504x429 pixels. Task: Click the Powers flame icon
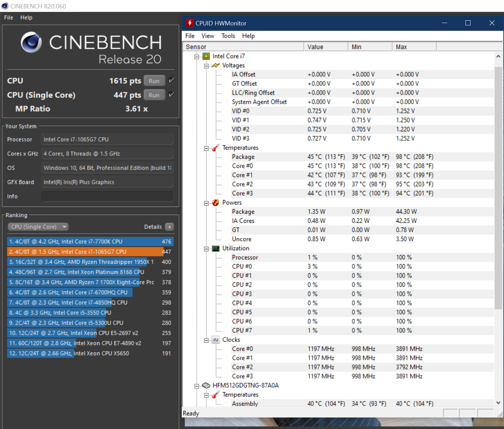pos(216,202)
